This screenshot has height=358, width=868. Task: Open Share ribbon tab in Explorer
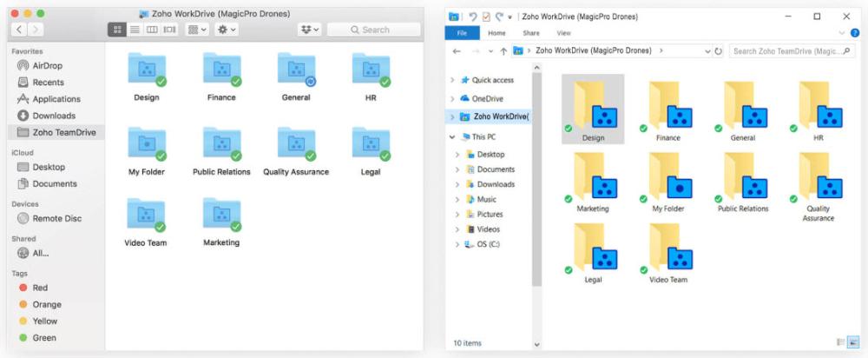tap(531, 33)
